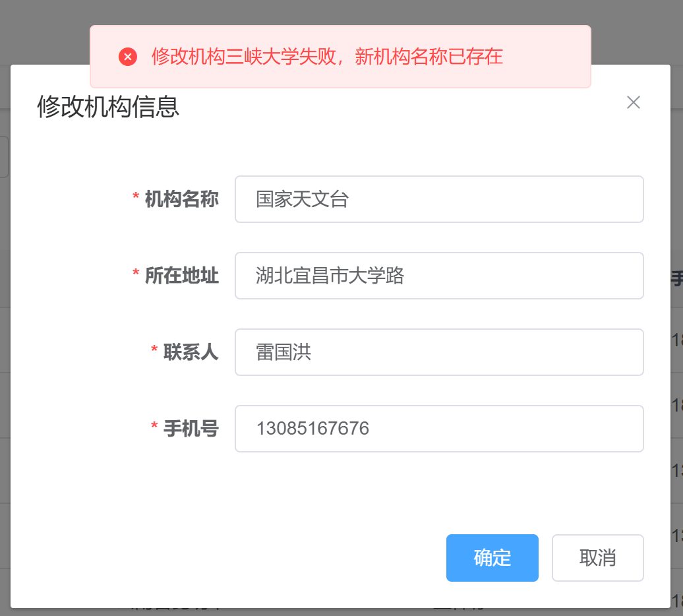
Task: Click the red asterisk next to 联系人
Action: tap(154, 351)
